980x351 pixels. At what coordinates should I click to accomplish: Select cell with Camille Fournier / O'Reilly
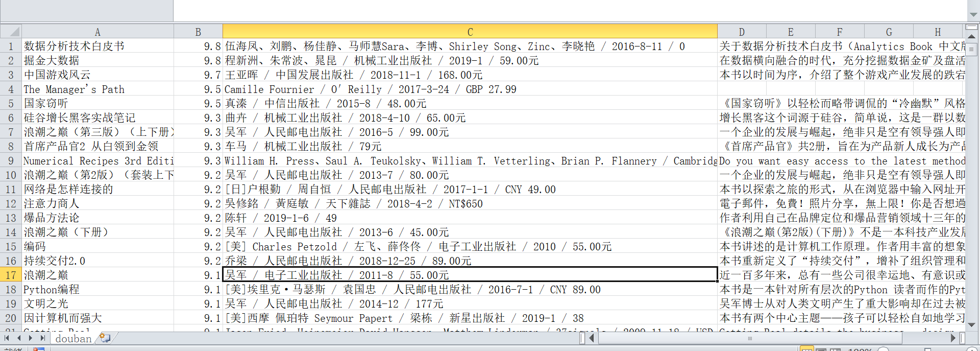(470, 89)
